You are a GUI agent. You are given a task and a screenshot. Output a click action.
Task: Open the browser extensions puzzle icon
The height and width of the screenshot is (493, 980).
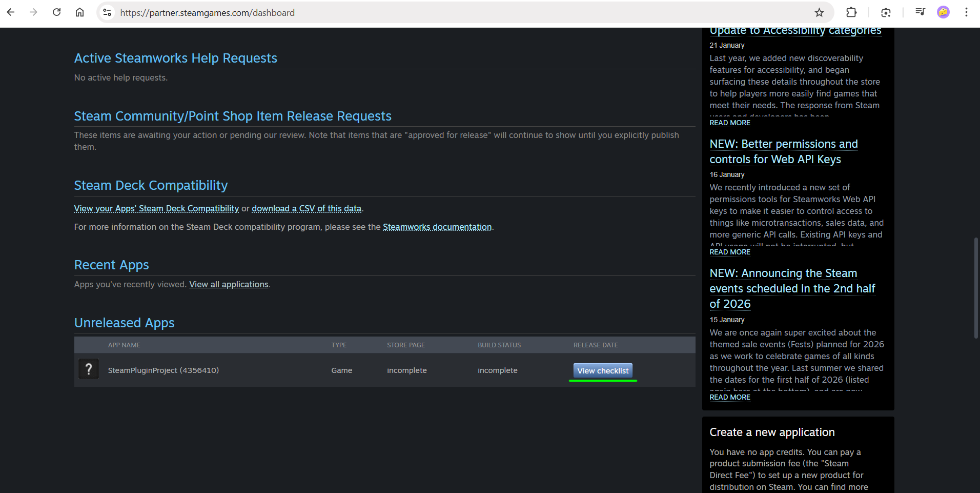coord(851,12)
